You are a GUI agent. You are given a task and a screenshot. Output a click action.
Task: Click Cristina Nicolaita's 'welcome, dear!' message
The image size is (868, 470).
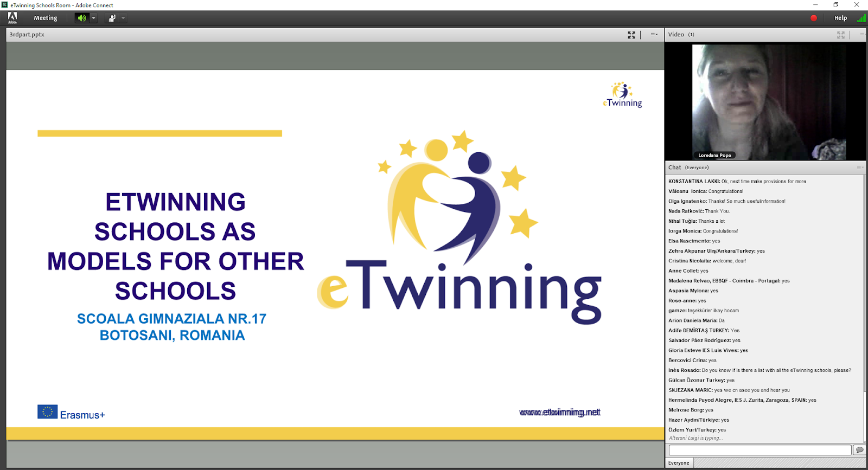[x=707, y=261]
